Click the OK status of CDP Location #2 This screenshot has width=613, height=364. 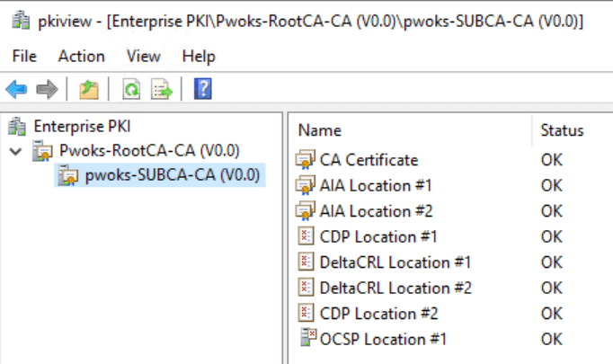pyautogui.click(x=552, y=314)
